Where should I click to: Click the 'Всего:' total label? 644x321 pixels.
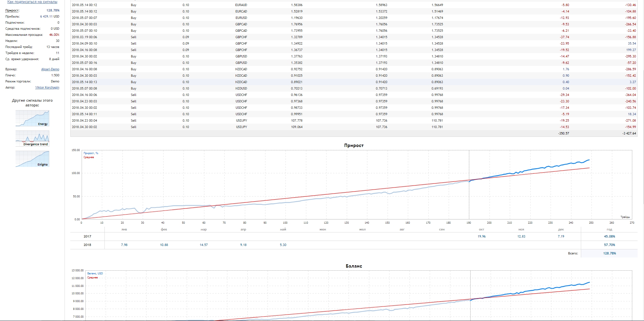point(573,253)
